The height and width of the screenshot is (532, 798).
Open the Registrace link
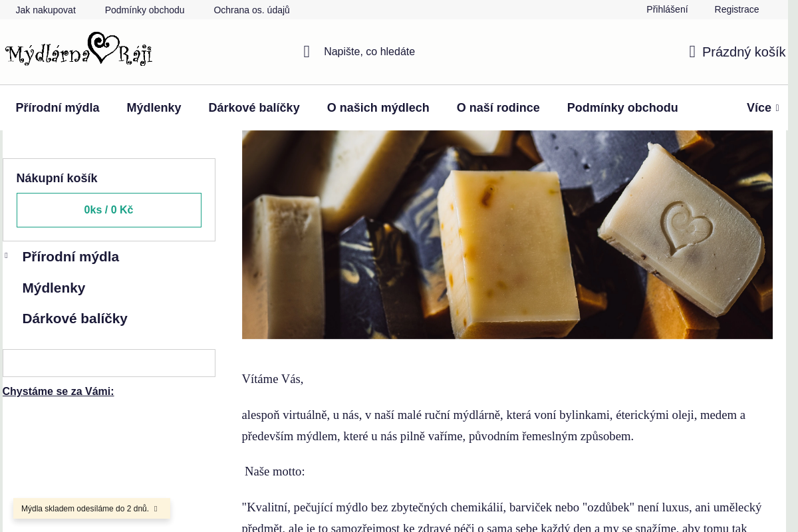tap(736, 9)
